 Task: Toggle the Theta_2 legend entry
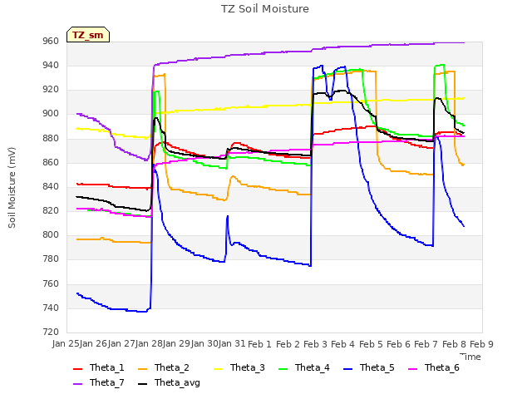[x=164, y=367]
